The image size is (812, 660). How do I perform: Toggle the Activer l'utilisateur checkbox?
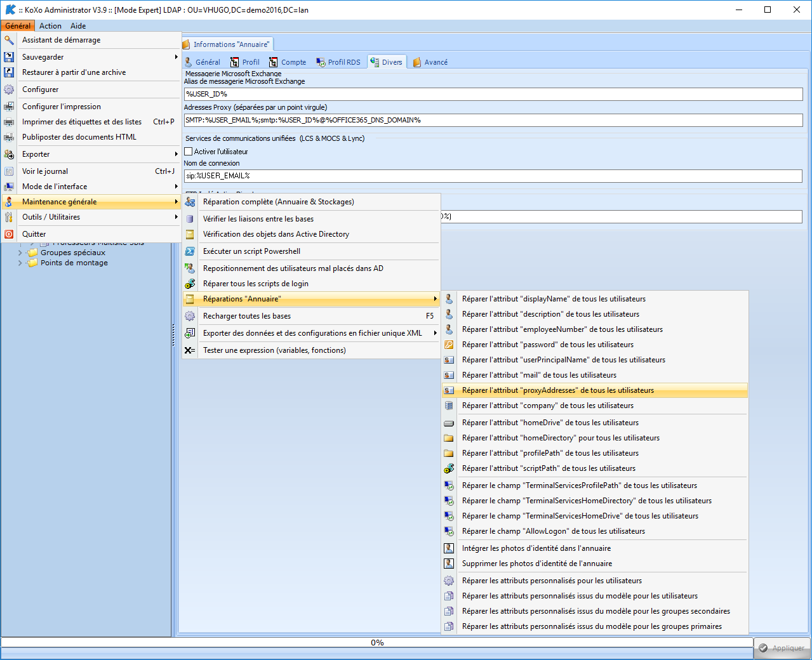point(189,152)
